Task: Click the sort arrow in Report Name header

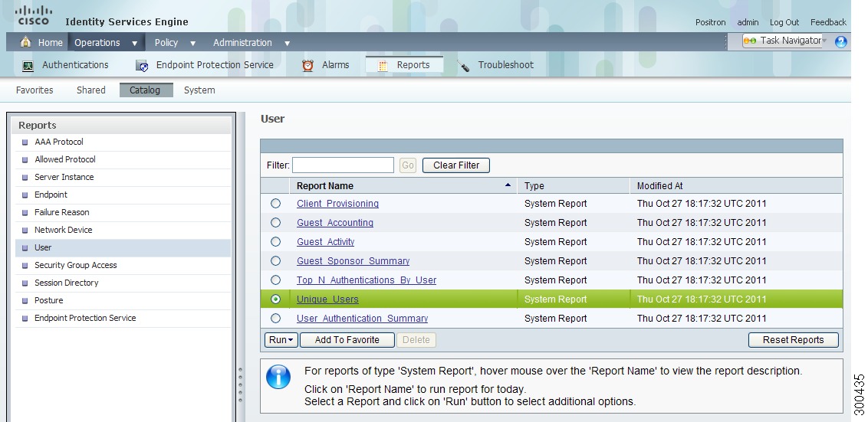Action: (508, 185)
